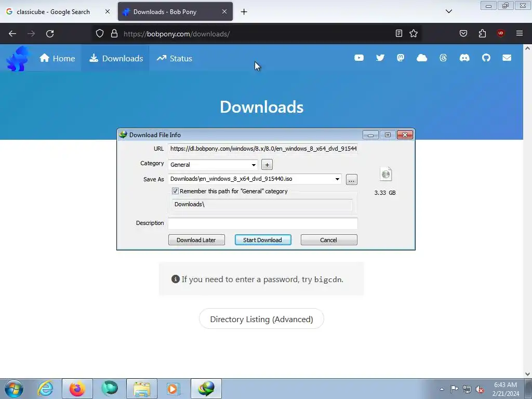Image resolution: width=532 pixels, height=399 pixels.
Task: Open the YouTube icon link in site header
Action: (358, 58)
